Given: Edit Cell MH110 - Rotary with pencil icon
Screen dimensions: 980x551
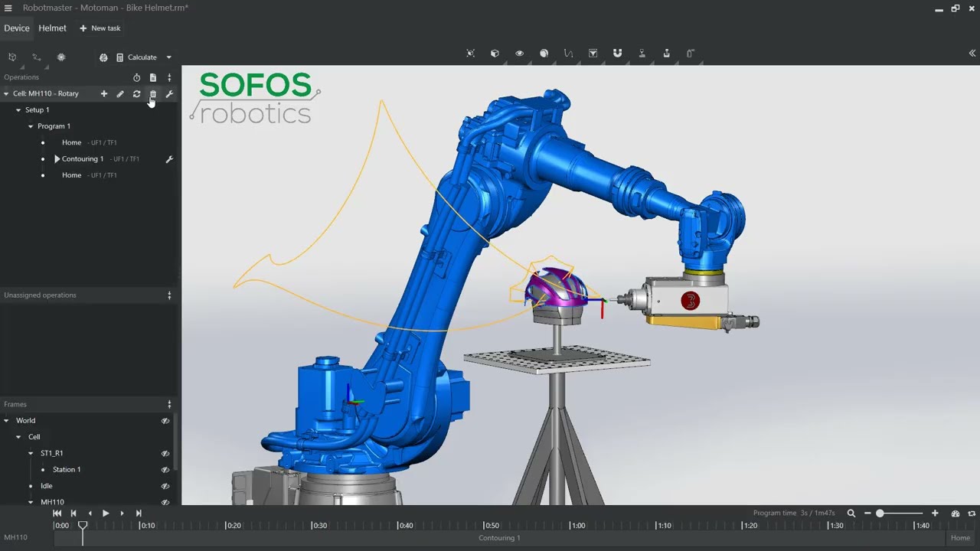Looking at the screenshot, I should point(120,94).
